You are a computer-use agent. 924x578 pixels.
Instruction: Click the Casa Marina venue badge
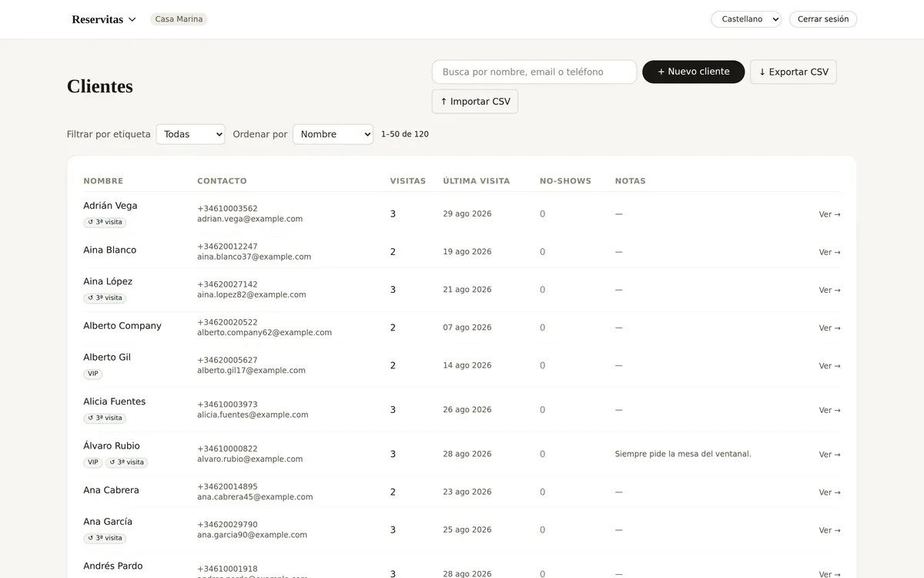point(179,19)
